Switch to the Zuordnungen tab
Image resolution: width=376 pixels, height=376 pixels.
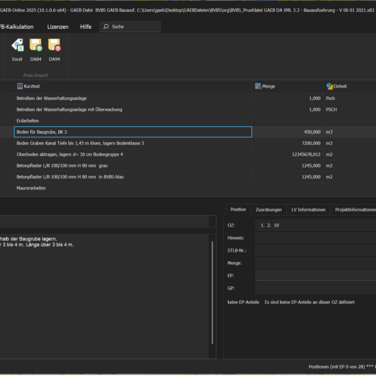(x=269, y=210)
